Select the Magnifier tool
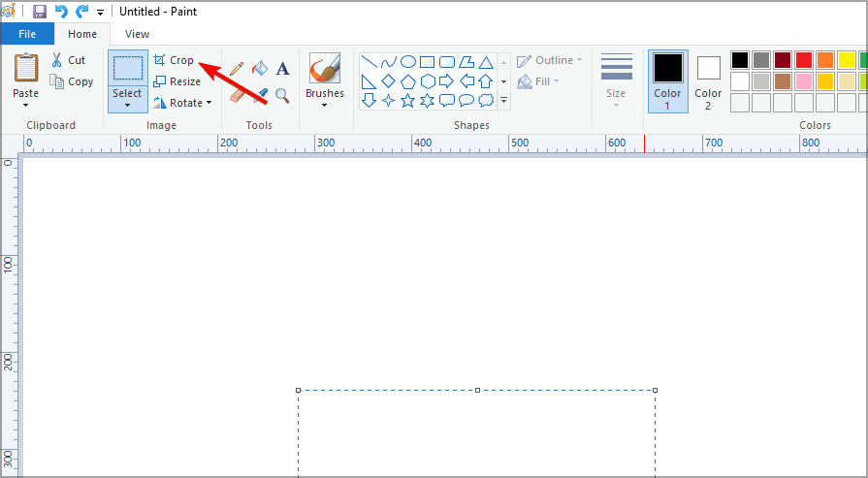The image size is (868, 478). (282, 95)
